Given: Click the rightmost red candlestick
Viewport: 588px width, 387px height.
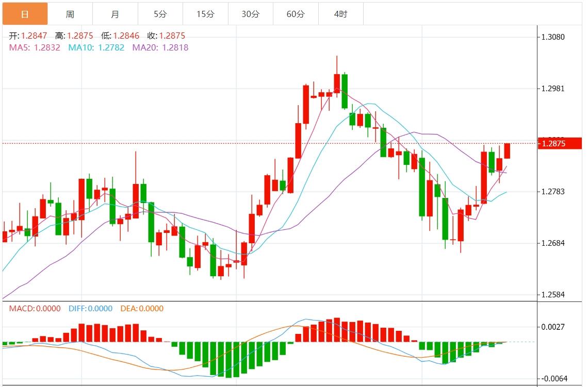Looking at the screenshot, I should [507, 151].
